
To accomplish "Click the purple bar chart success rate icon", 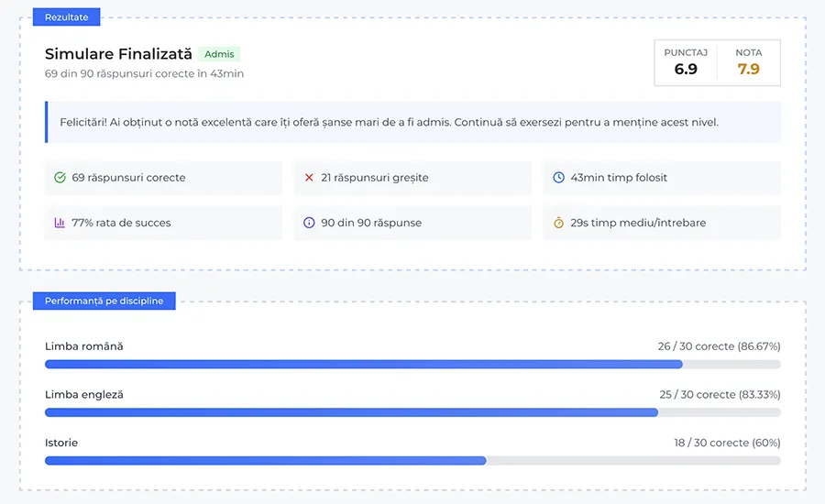I will 60,223.
